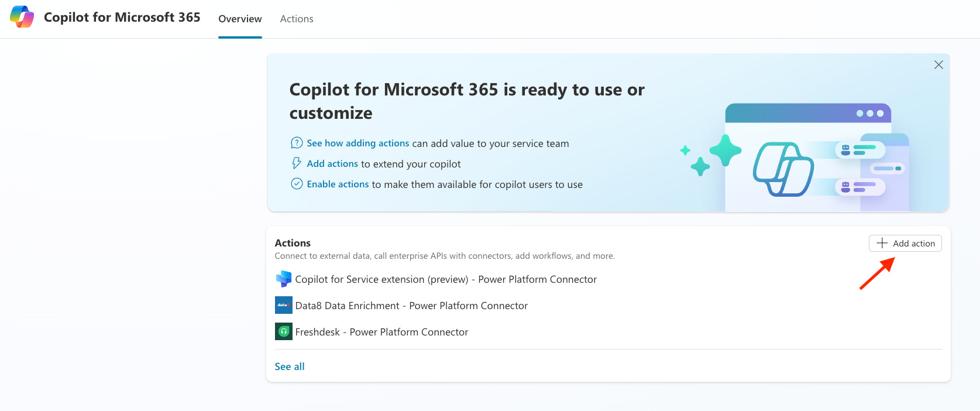Dismiss the banner with the X icon
The width and height of the screenshot is (980, 411).
pyautogui.click(x=938, y=65)
